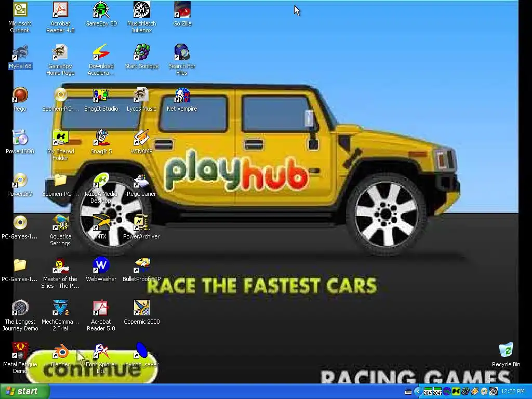Select the SnagIt 5 shortcut
532x399 pixels.
(x=101, y=142)
